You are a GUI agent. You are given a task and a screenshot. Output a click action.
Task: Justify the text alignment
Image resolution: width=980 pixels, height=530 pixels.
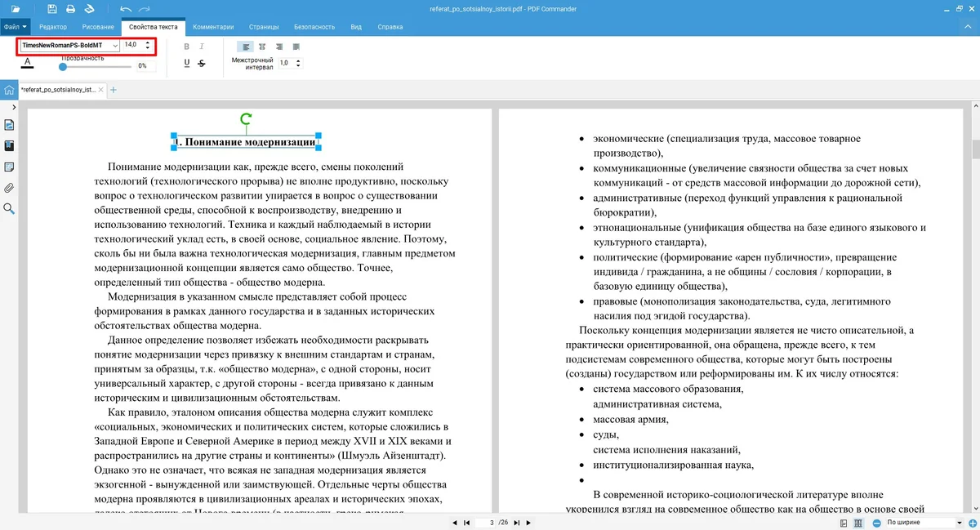296,47
